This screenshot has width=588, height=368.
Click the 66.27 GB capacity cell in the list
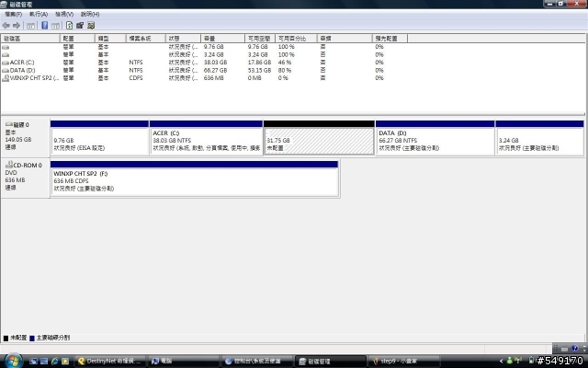pyautogui.click(x=215, y=70)
